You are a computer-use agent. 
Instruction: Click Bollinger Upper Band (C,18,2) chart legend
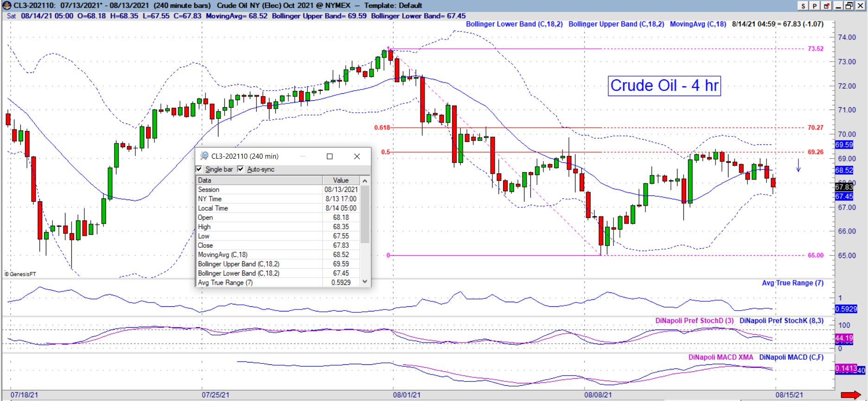616,24
